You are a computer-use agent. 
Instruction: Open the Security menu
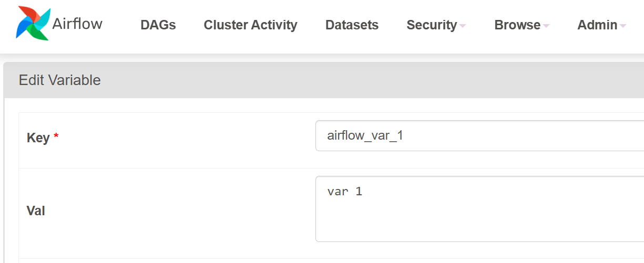point(432,25)
